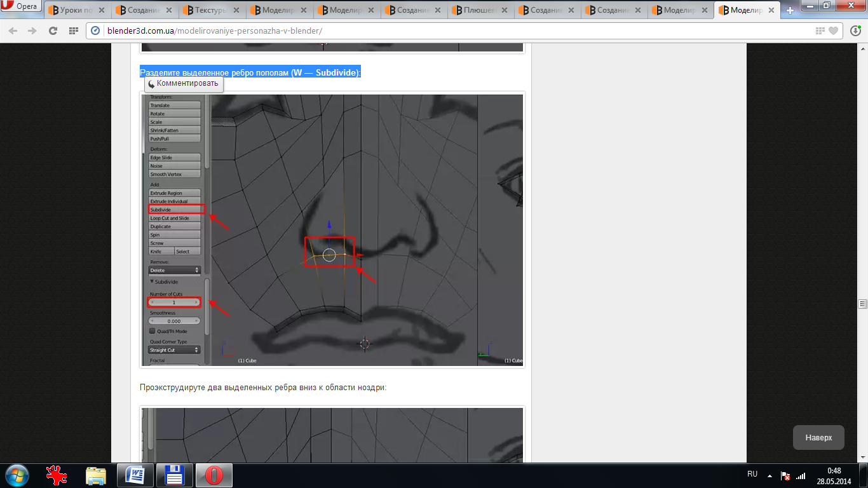Click Duplicate in the Blender tool panel

pos(174,226)
